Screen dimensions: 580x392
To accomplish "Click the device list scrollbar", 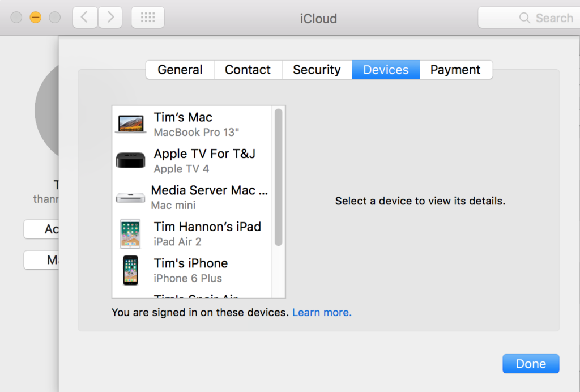I will tap(279, 177).
